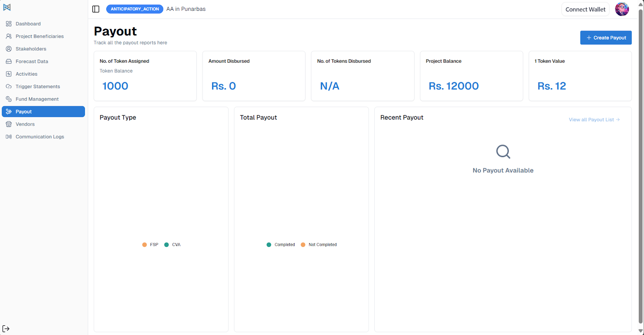Click the Connect Wallet button
This screenshot has height=335, width=644.
click(585, 9)
